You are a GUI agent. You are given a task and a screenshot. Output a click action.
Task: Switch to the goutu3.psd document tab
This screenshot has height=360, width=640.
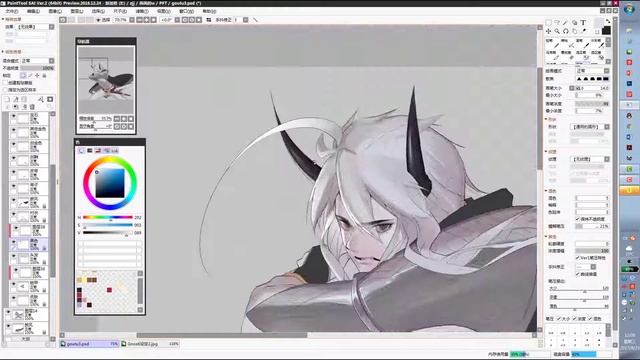coord(89,344)
